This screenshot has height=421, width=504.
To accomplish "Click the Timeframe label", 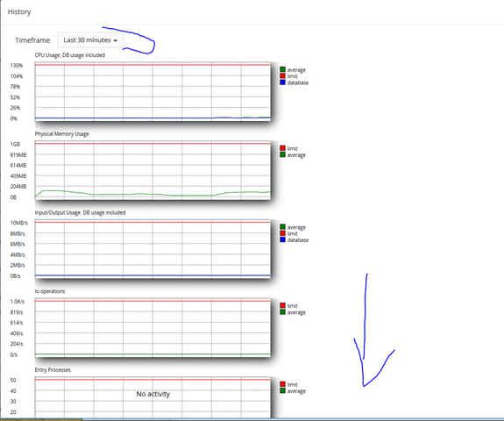I will pyautogui.click(x=32, y=40).
